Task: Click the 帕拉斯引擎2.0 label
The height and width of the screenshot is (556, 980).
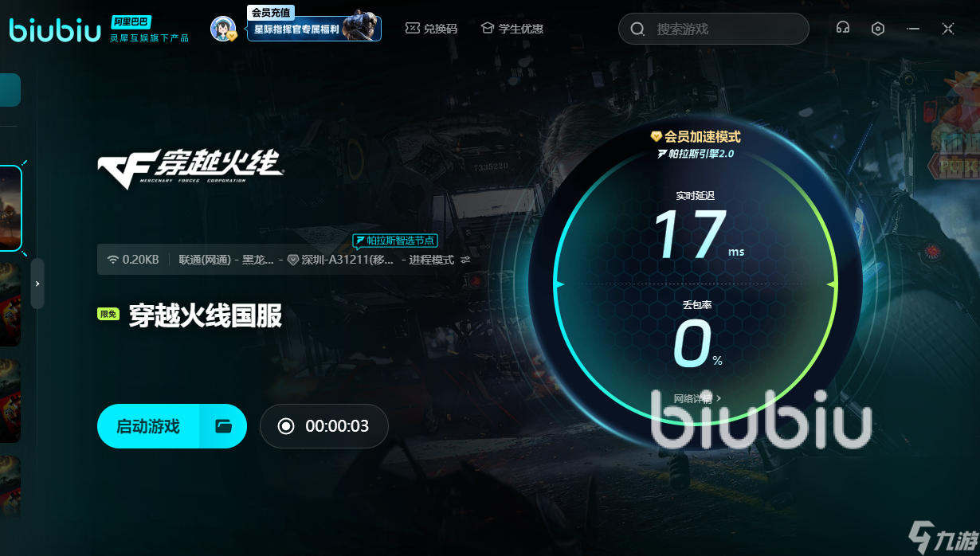Action: [696, 153]
